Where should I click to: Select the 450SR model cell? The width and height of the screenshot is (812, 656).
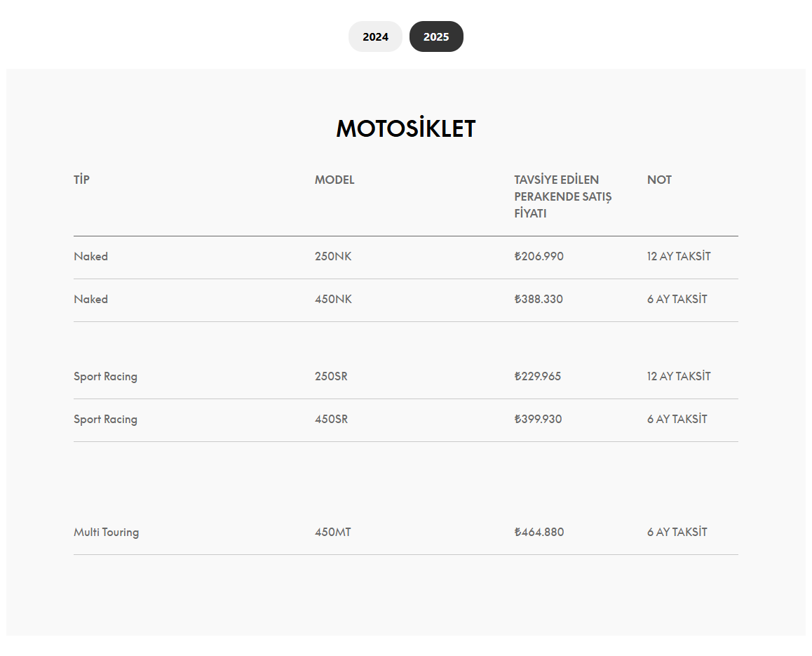[x=332, y=419]
